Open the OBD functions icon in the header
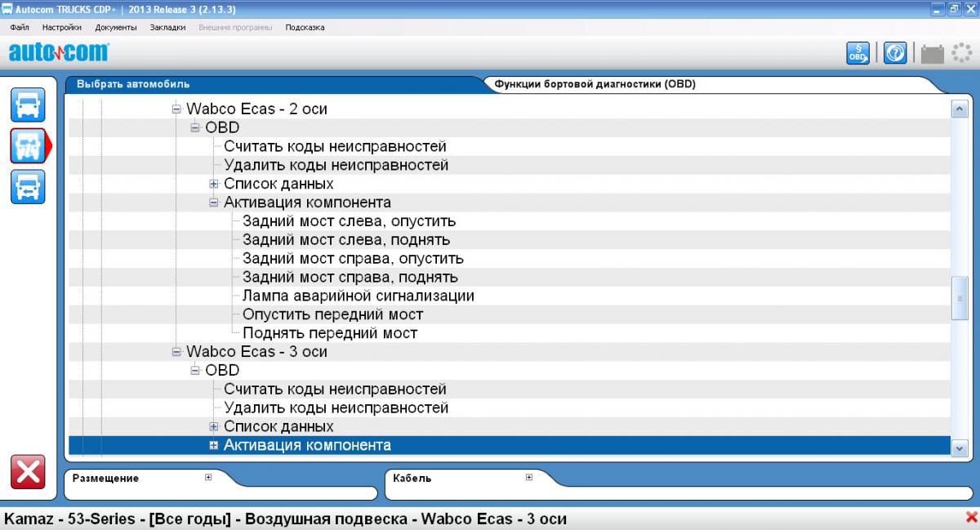The height and width of the screenshot is (530, 980). pos(858,53)
